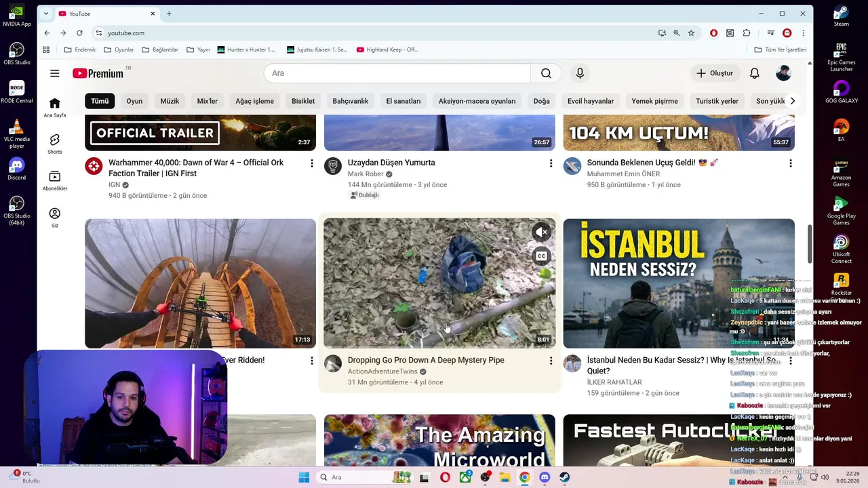
Task: Open the Hunter x Hunter bookmark
Action: tap(246, 49)
